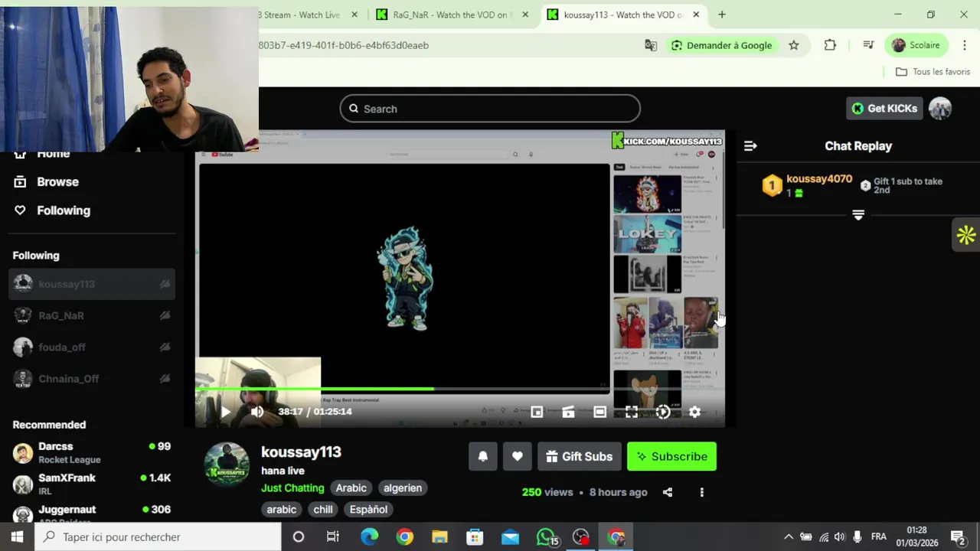Enable picture-in-picture in player
Screen dimensions: 980x551
(537, 412)
